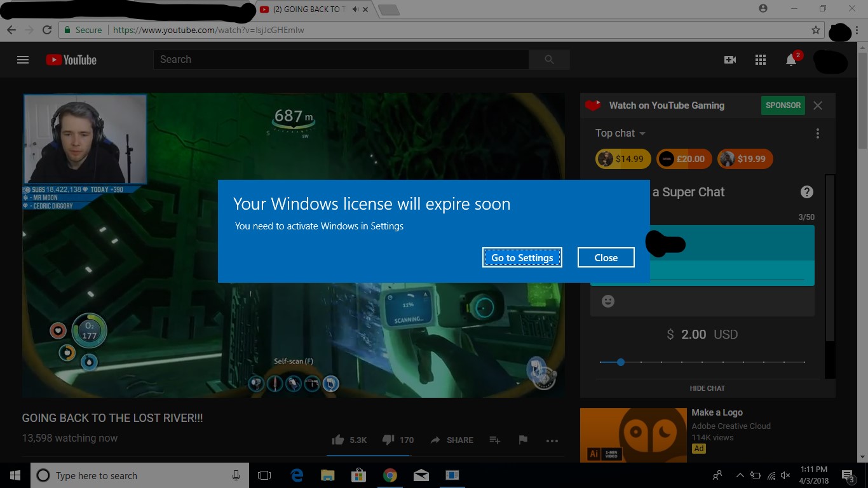Viewport: 868px width, 488px height.
Task: Open the People icon in the taskbar
Action: pos(717,475)
